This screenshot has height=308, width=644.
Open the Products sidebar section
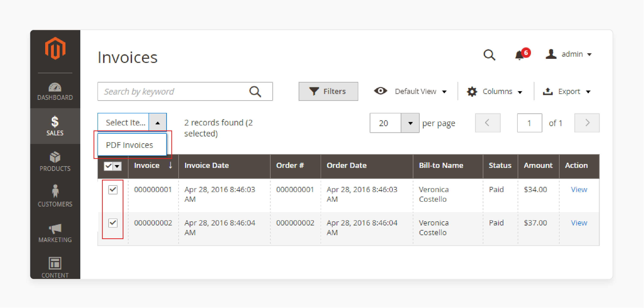[x=55, y=162]
